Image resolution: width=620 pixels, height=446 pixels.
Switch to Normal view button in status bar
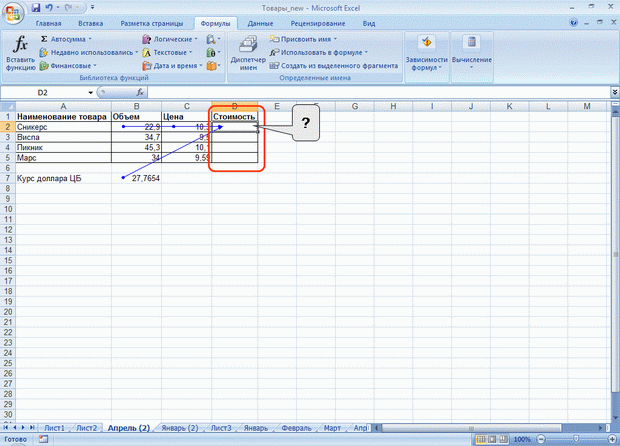pos(480,439)
